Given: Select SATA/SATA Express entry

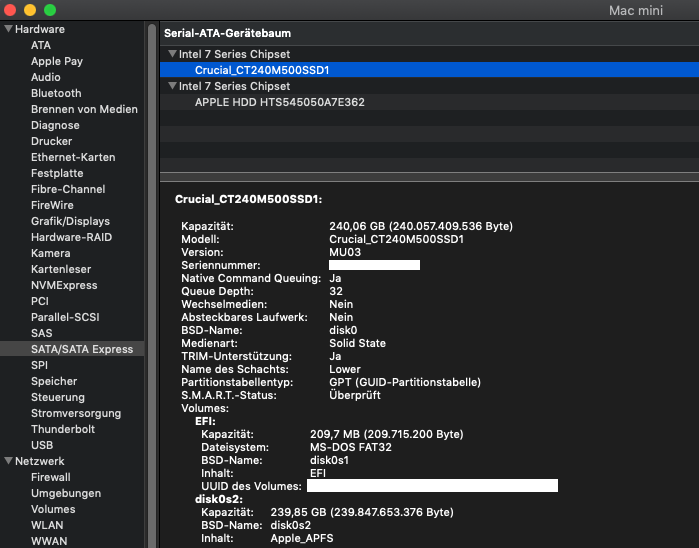Looking at the screenshot, I should [72, 349].
